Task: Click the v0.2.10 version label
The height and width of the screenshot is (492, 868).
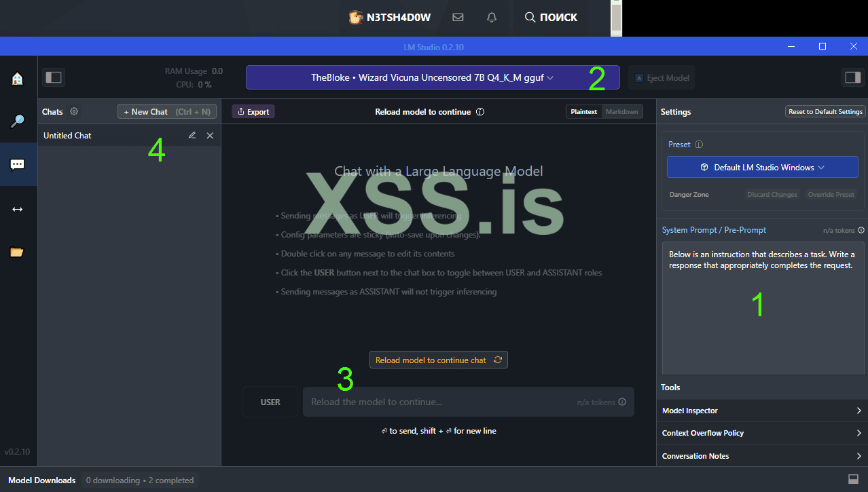Action: pyautogui.click(x=18, y=451)
